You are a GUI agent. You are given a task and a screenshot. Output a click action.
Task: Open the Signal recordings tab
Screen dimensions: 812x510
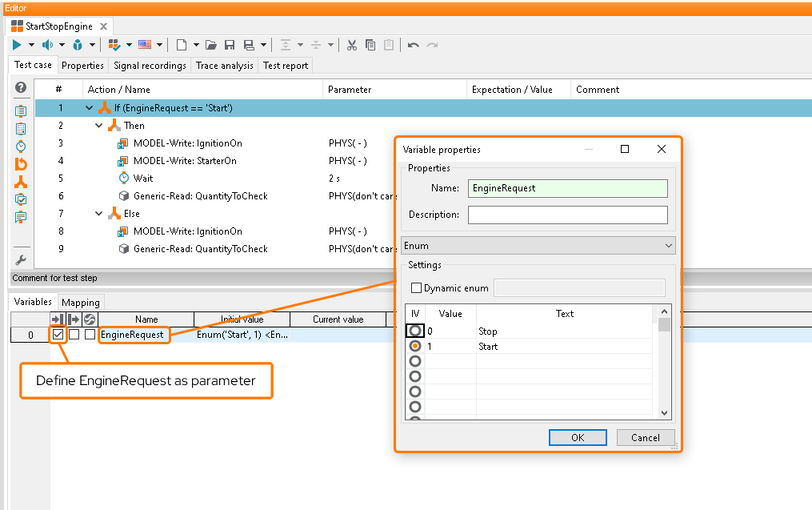coord(150,66)
